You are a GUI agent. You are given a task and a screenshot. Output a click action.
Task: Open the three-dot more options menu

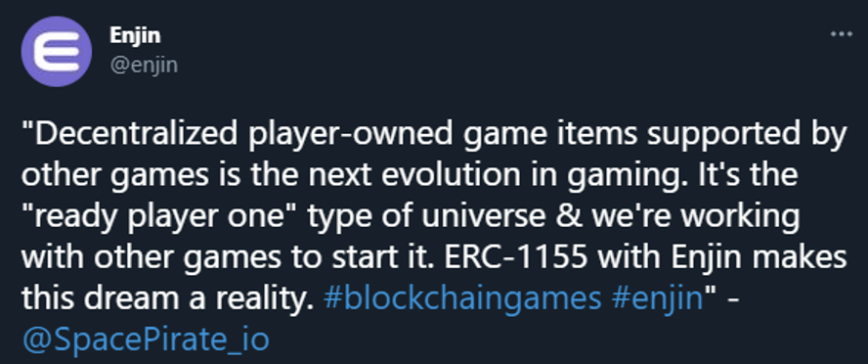pyautogui.click(x=842, y=34)
